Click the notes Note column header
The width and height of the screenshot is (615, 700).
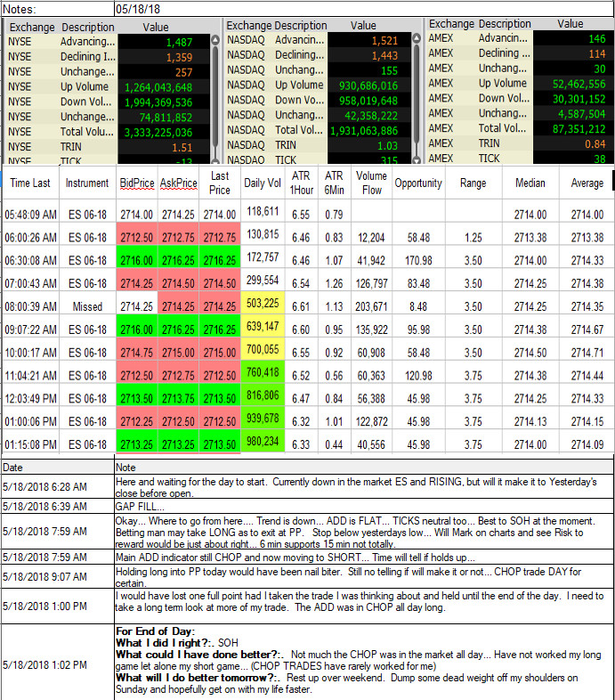364,468
